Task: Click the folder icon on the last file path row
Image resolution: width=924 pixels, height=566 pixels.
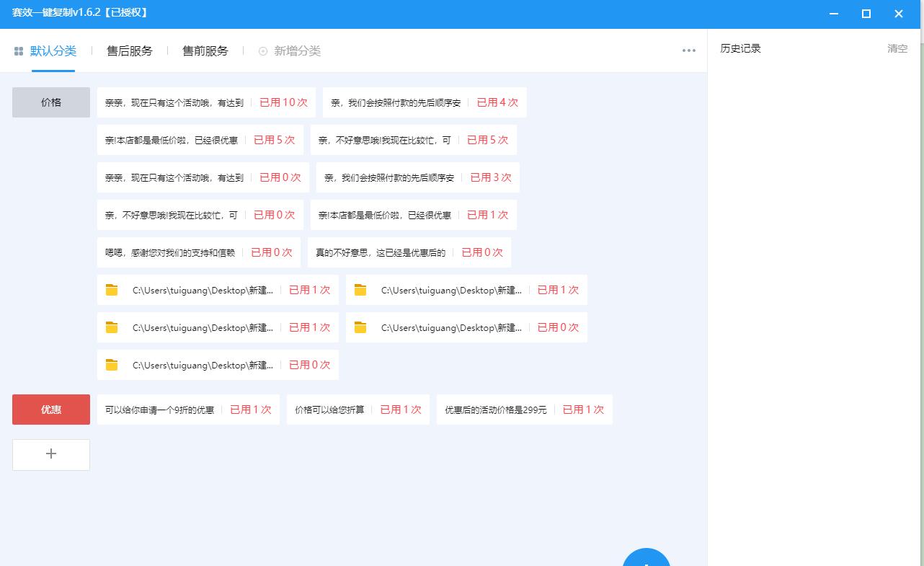Action: point(112,364)
